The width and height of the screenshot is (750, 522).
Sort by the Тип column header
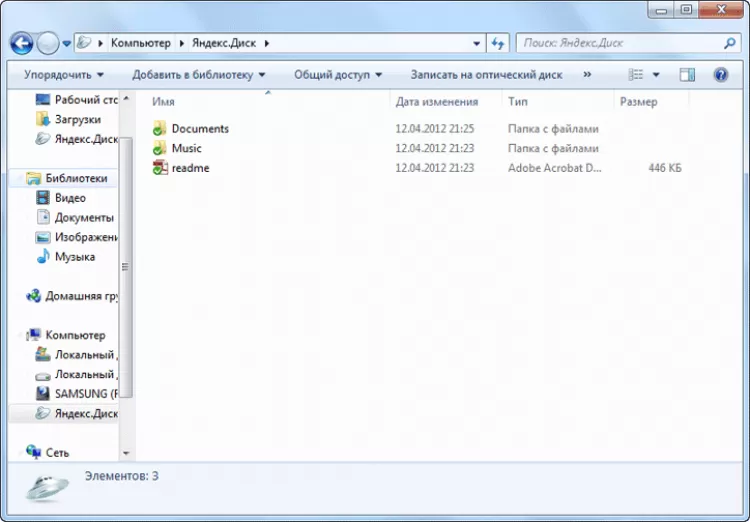(518, 101)
